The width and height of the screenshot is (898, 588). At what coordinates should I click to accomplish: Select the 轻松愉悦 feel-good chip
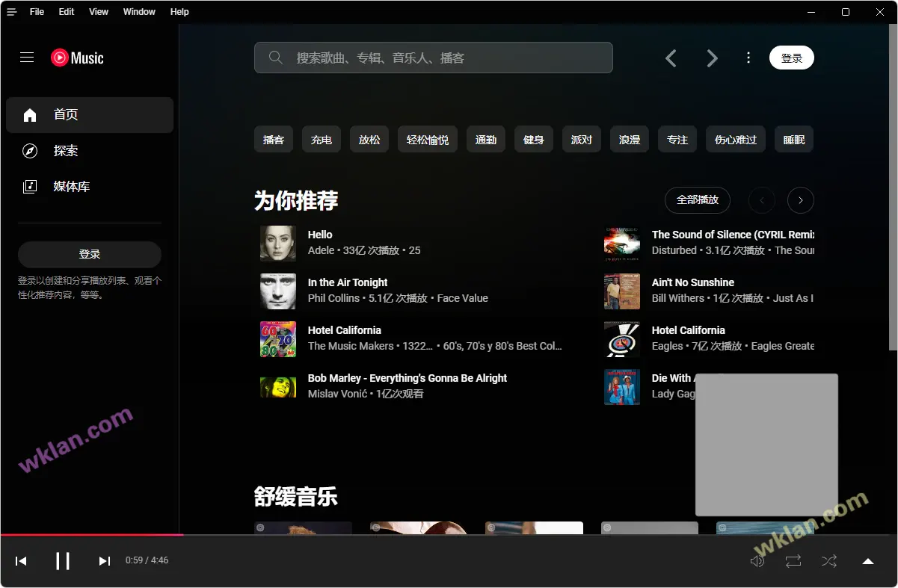tap(428, 140)
